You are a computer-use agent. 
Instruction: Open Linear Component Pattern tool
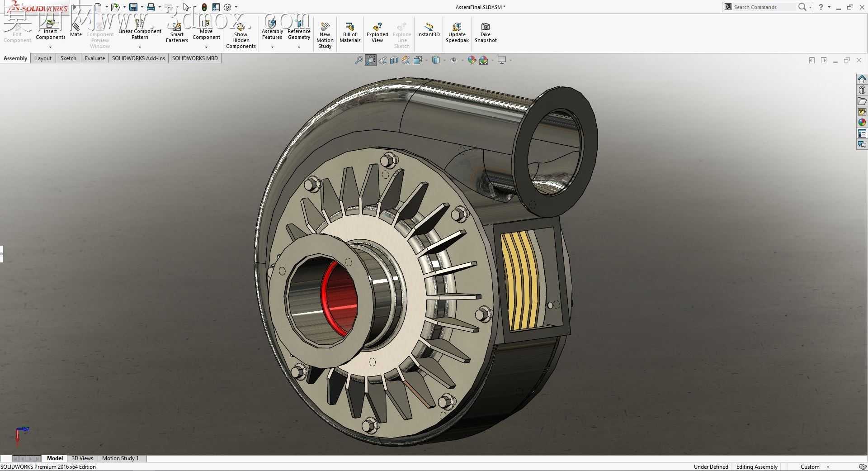140,30
